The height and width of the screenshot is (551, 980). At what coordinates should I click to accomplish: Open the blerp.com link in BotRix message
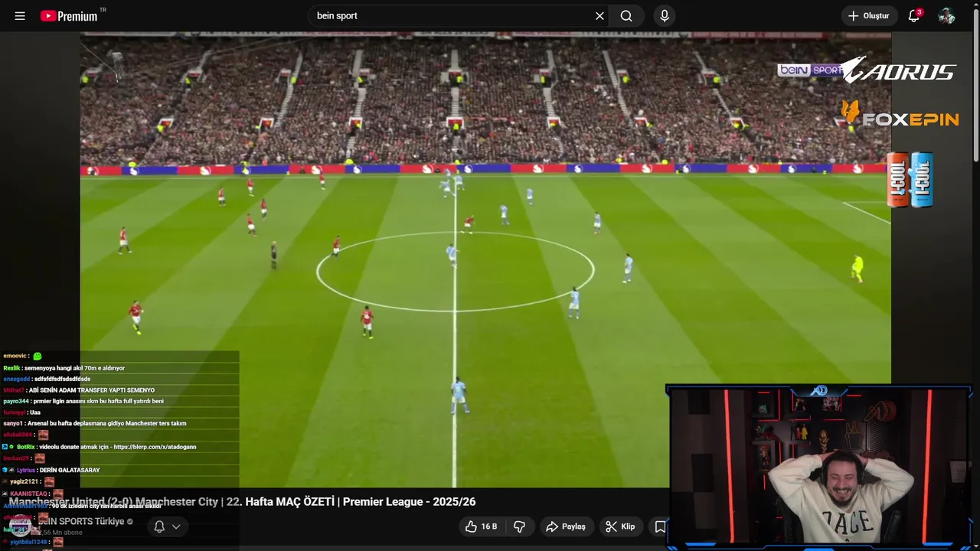[155, 447]
